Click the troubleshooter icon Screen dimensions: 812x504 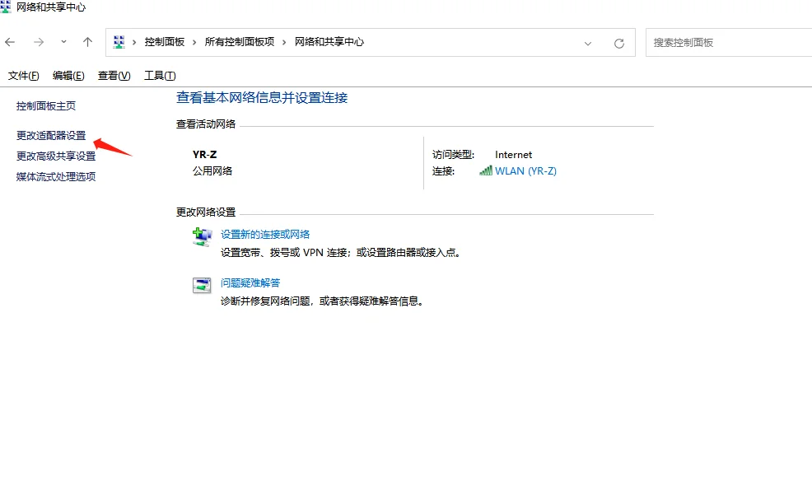point(202,286)
